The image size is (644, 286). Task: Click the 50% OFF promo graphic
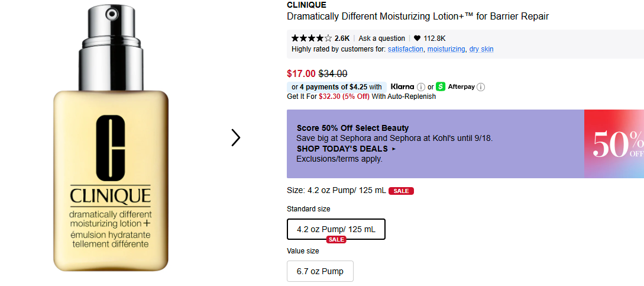(615, 144)
